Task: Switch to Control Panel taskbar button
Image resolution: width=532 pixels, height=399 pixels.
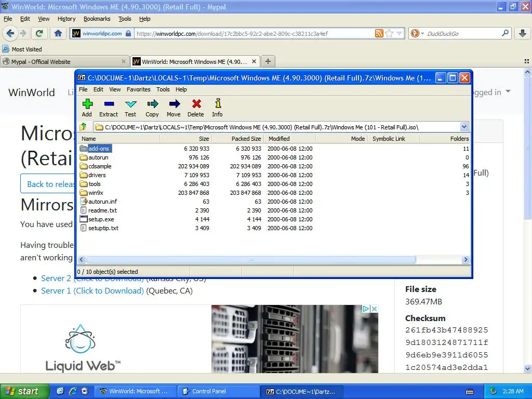Action: click(x=219, y=391)
